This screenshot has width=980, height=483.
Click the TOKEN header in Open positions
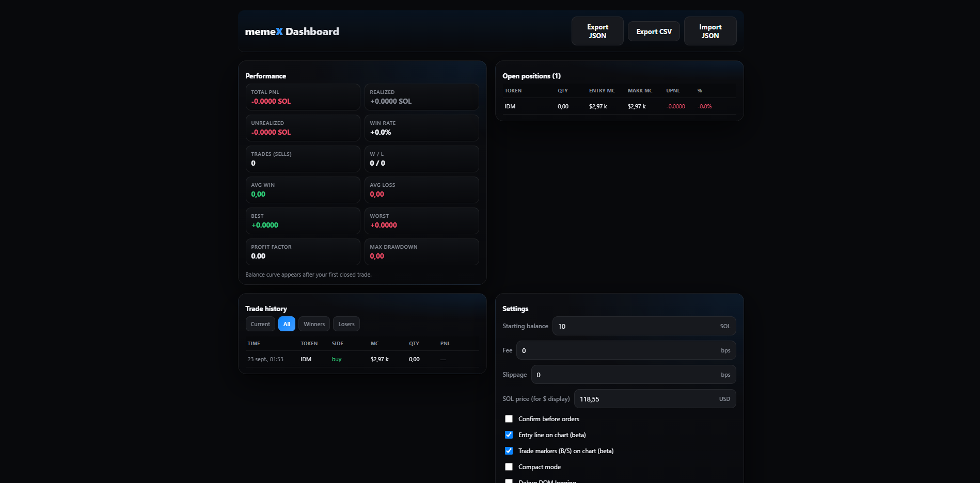pyautogui.click(x=513, y=91)
